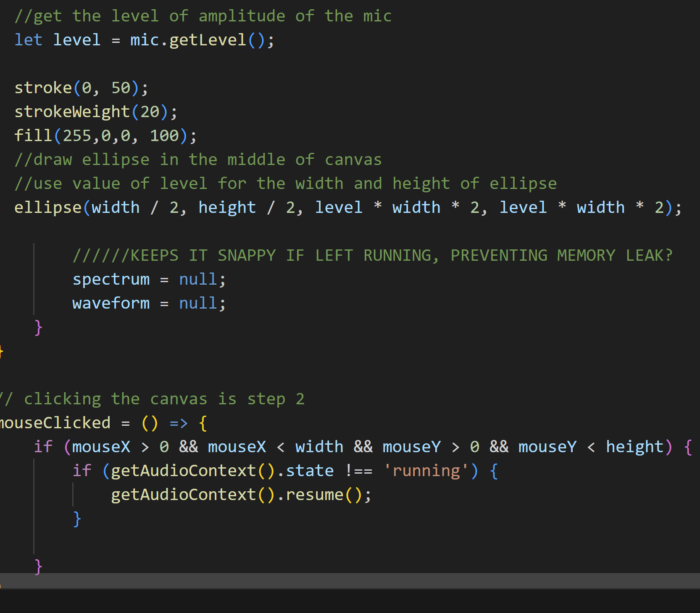Click the null value assigned to spectrum
700x613 pixels.
point(197,280)
